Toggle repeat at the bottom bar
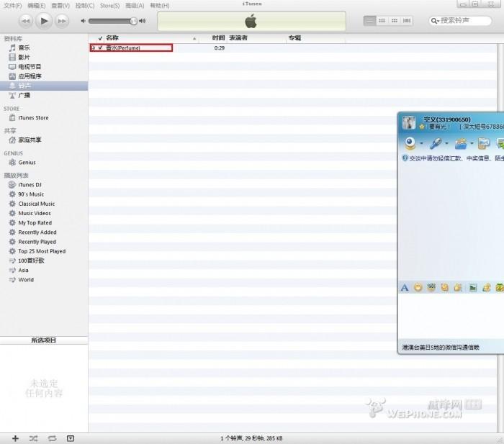The image size is (504, 444). (52, 438)
